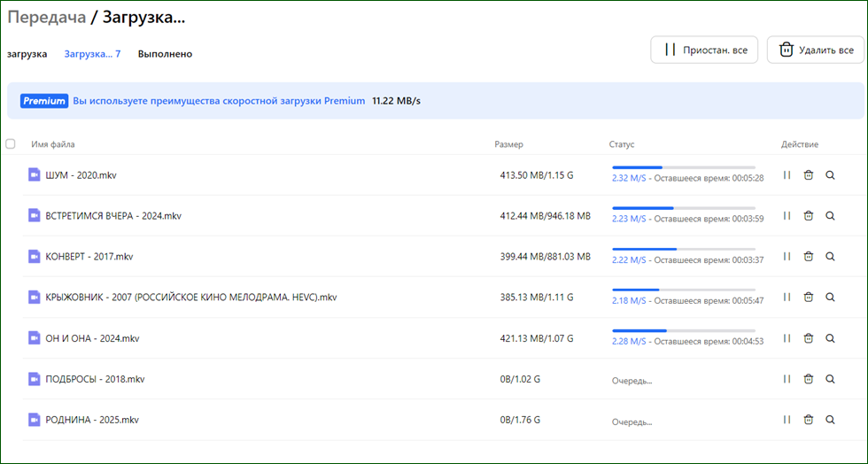
Task: Delete ШУМ - 2020.mkv from the queue
Action: [808, 175]
